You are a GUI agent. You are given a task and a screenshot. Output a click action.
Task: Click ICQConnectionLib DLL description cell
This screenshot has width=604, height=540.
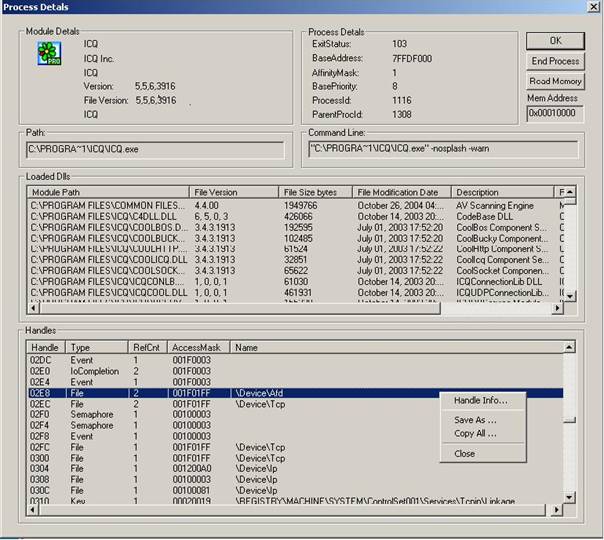[499, 282]
